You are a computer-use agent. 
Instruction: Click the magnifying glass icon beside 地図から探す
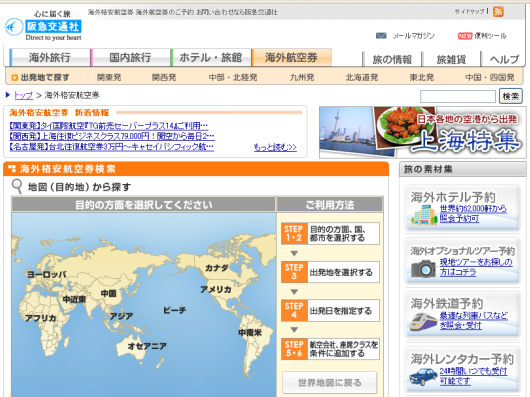[17, 187]
